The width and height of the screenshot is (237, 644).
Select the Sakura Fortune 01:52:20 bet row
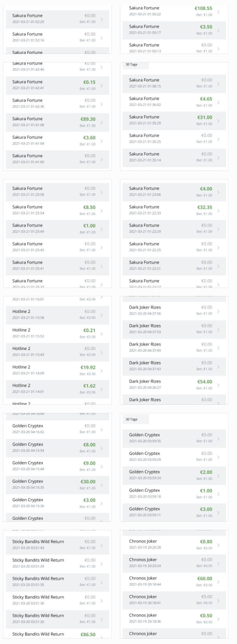[57, 19]
